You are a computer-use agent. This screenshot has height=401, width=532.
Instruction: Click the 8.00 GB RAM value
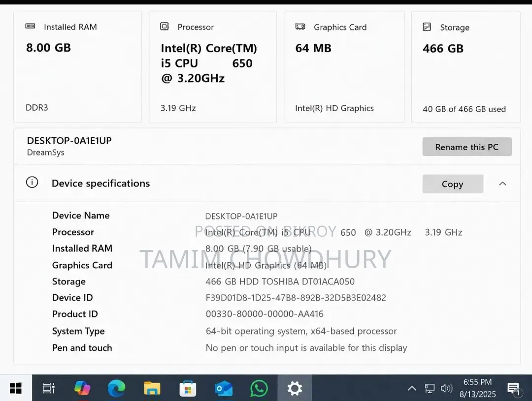(48, 48)
